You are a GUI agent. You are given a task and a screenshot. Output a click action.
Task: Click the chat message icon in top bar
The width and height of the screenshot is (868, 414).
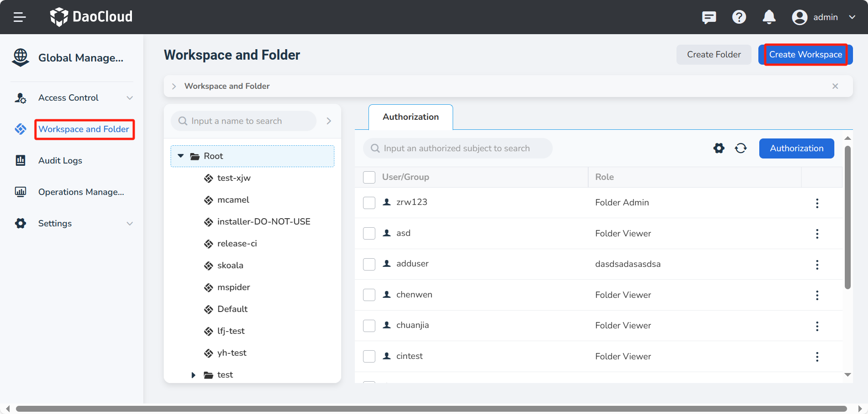[709, 17]
